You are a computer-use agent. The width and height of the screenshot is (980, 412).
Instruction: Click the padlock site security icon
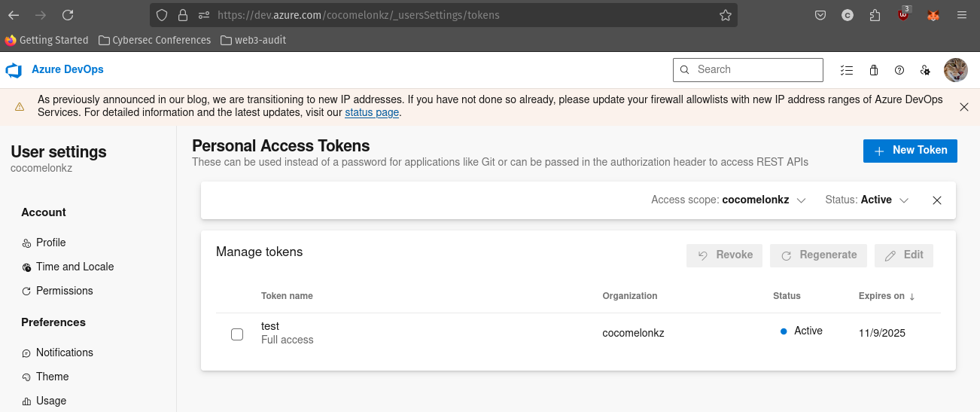click(x=183, y=15)
